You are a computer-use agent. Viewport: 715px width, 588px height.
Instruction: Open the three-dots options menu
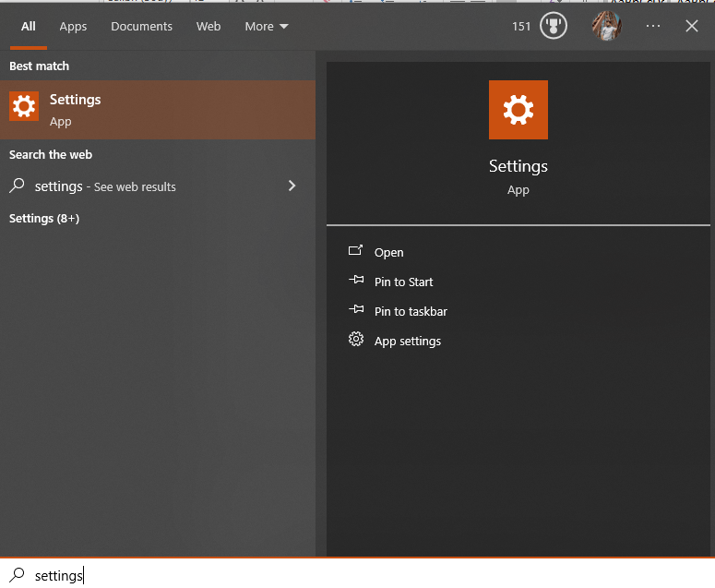pos(653,26)
